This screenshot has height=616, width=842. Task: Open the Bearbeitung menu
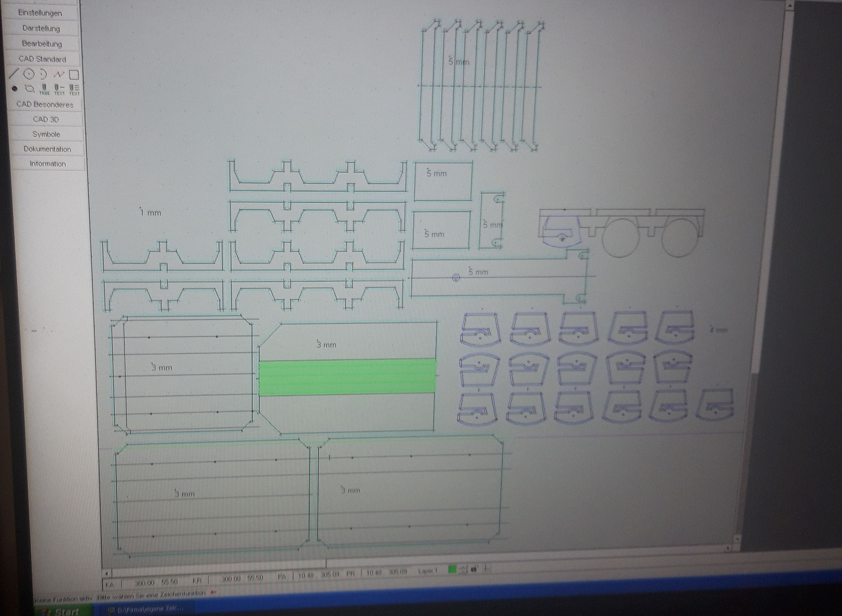(42, 44)
